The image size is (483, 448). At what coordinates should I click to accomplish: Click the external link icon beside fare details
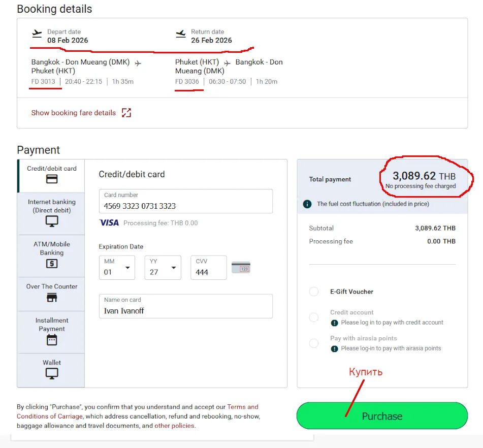tap(126, 113)
